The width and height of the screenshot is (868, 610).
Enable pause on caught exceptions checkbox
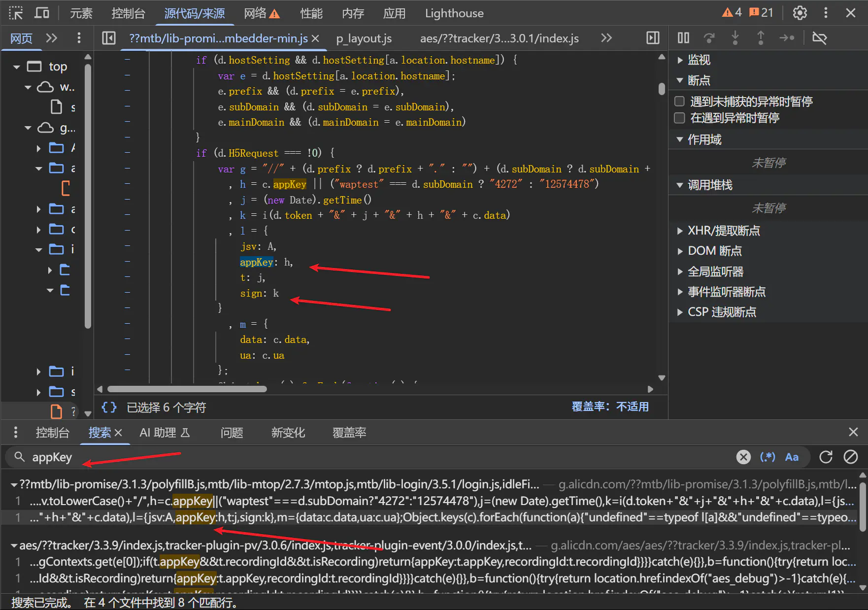680,118
